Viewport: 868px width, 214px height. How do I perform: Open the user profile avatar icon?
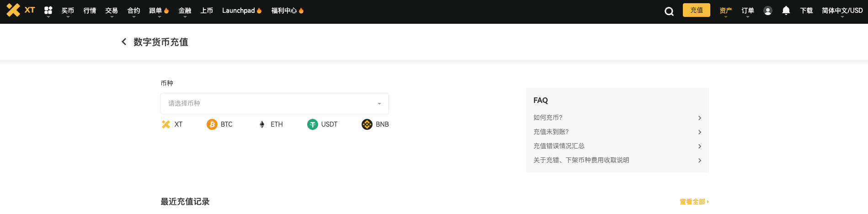pyautogui.click(x=768, y=11)
